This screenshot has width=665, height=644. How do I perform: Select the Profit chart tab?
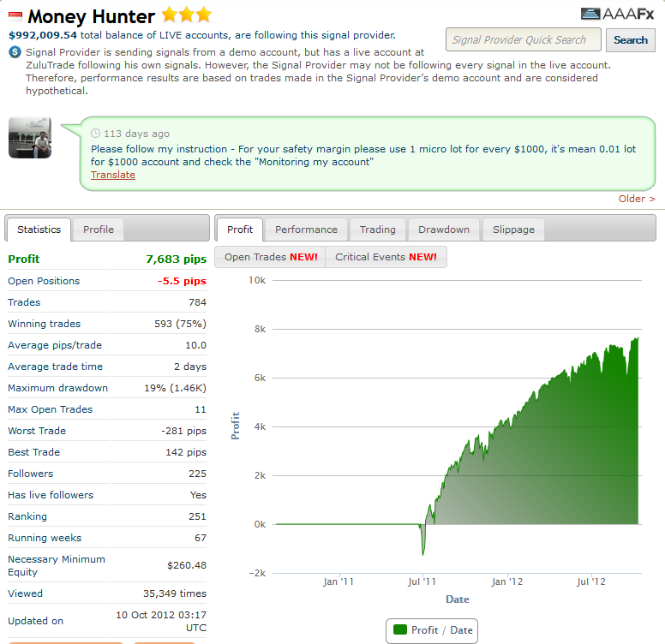point(240,230)
